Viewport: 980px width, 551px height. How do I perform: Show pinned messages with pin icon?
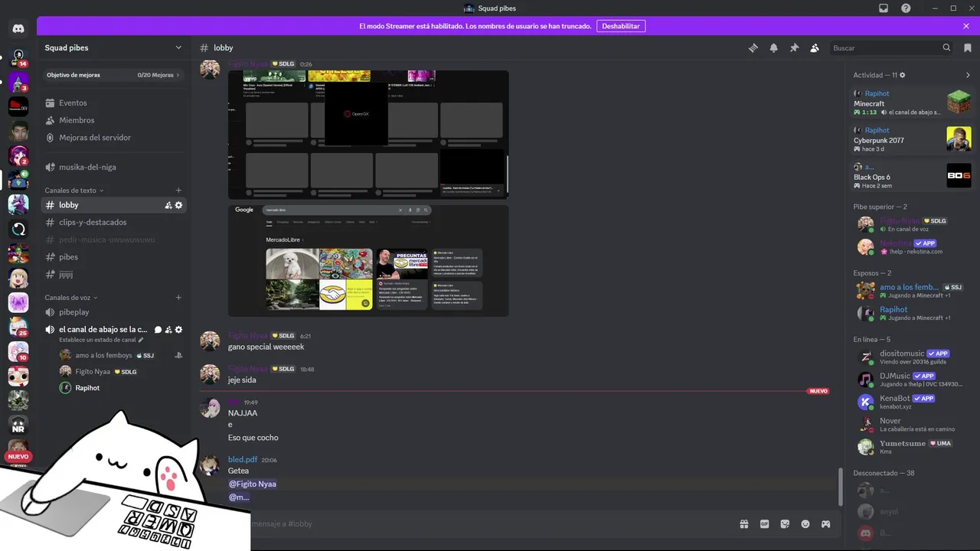(x=794, y=47)
